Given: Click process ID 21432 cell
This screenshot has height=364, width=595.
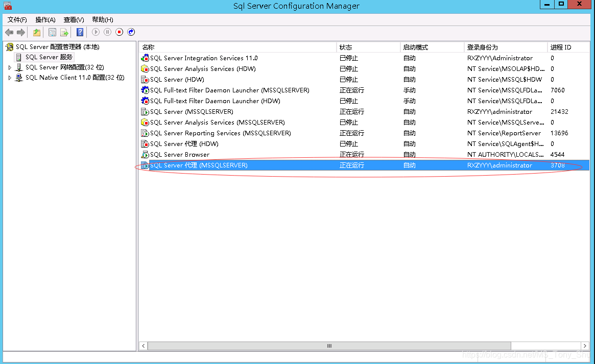Looking at the screenshot, I should tap(559, 112).
